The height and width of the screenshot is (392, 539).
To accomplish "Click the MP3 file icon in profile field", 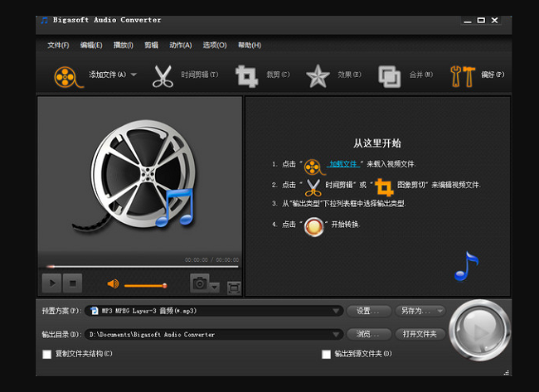I will pyautogui.click(x=94, y=311).
